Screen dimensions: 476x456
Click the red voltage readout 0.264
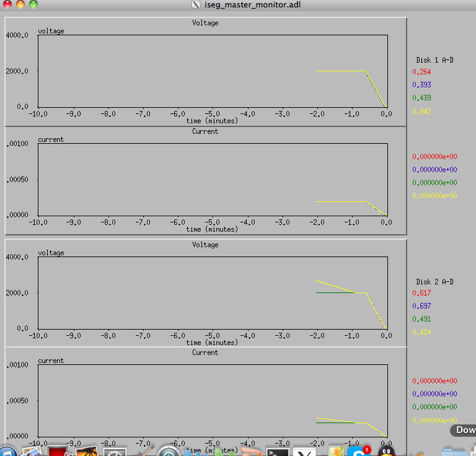tap(421, 72)
